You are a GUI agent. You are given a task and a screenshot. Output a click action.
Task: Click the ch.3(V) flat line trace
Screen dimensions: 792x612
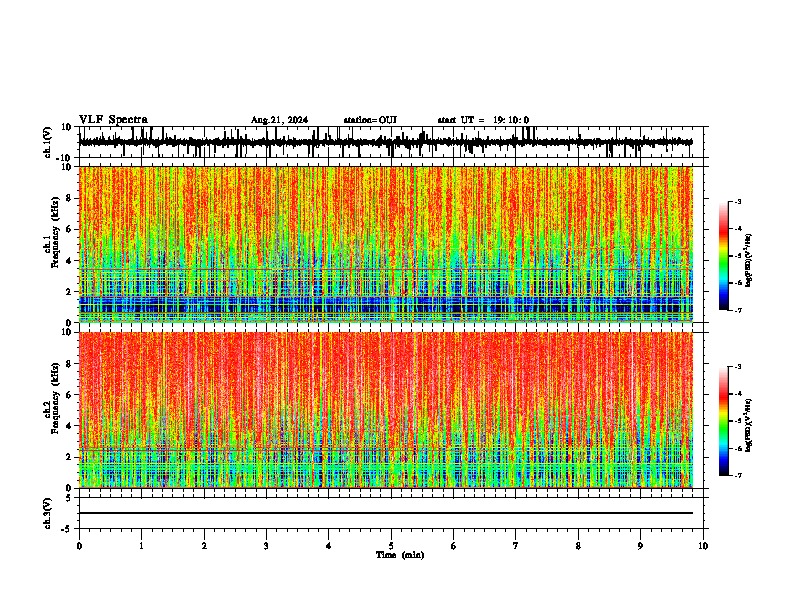[x=386, y=513]
